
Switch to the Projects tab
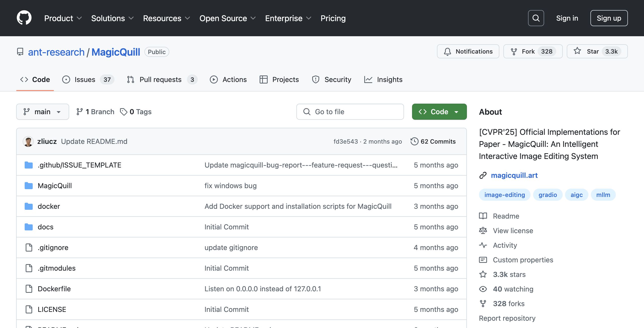coord(279,79)
